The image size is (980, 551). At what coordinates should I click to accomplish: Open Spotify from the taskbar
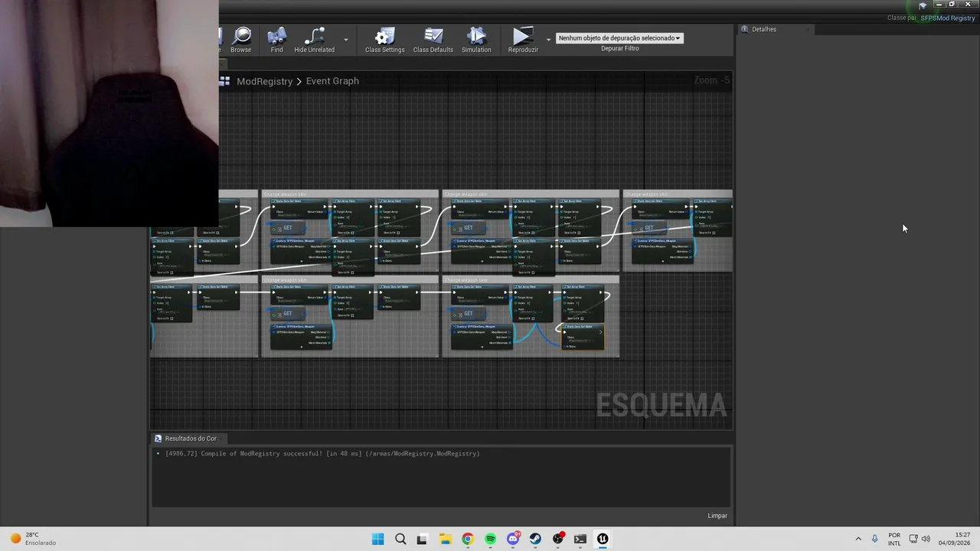(491, 539)
